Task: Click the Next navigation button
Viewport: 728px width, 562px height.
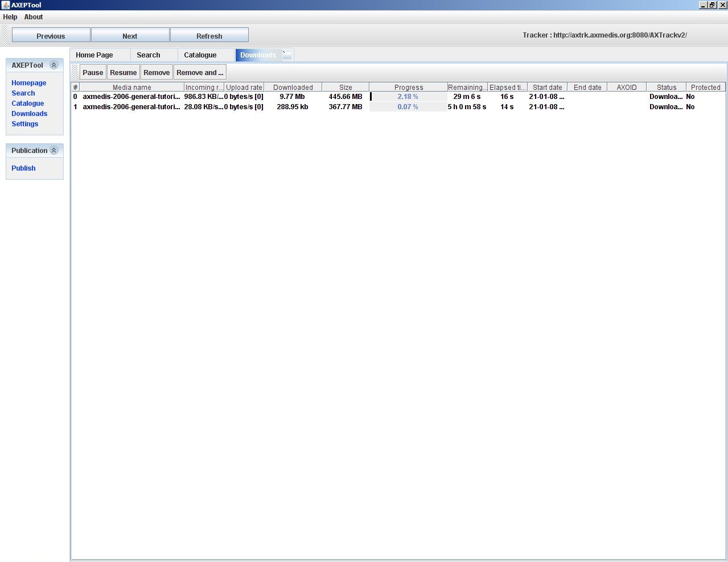Action: [x=130, y=35]
